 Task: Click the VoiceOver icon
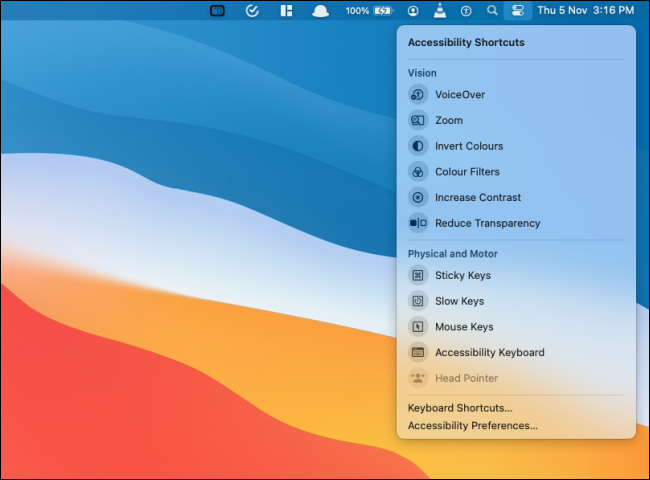(418, 95)
